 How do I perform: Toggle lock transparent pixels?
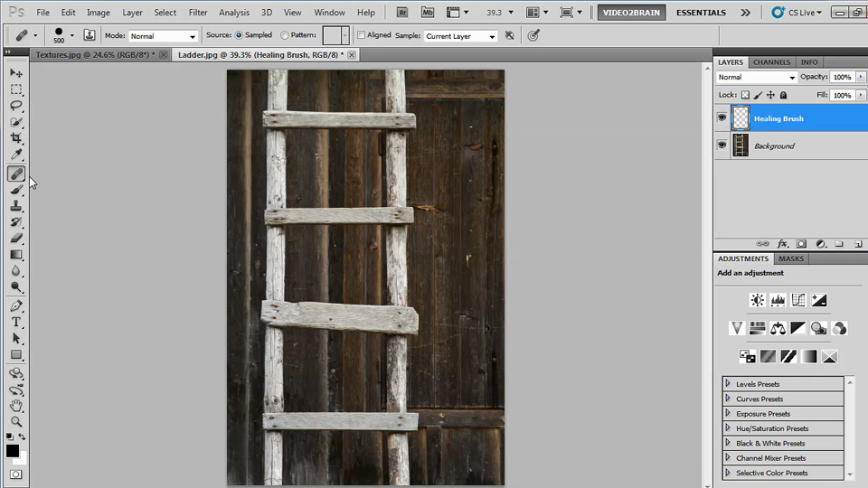tap(746, 95)
